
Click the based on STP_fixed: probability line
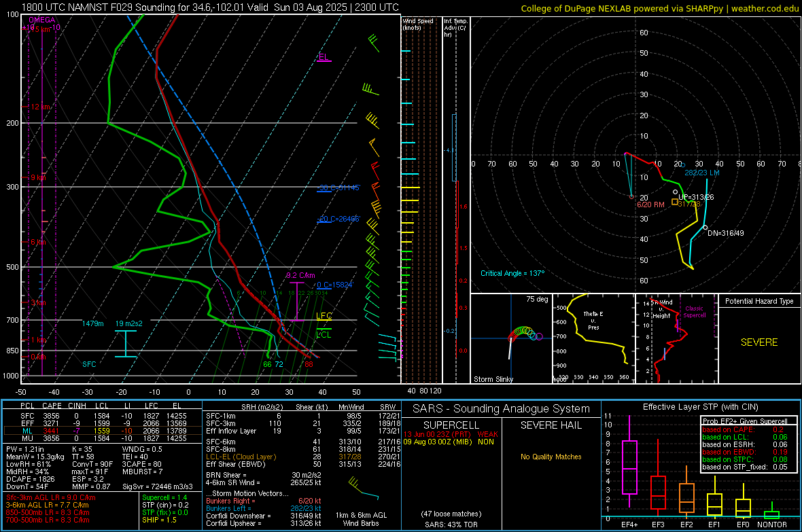745,467
